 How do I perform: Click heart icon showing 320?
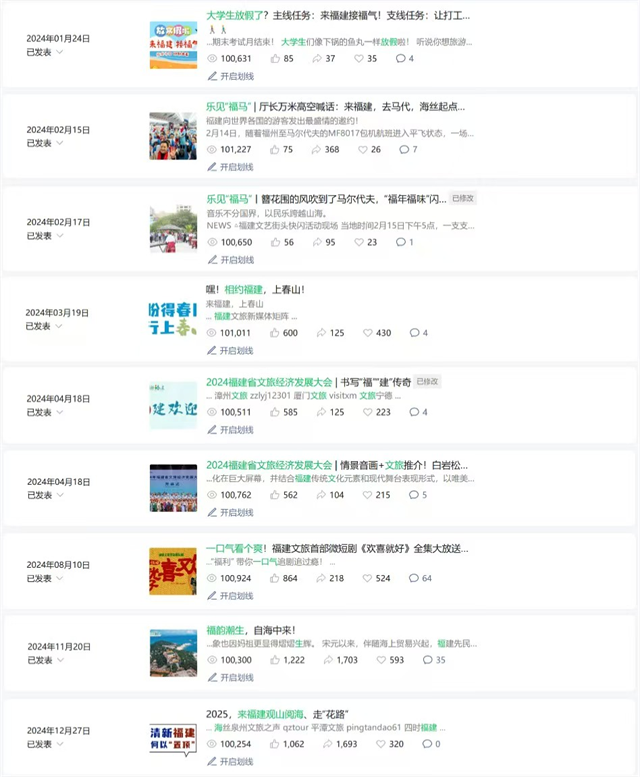381,744
